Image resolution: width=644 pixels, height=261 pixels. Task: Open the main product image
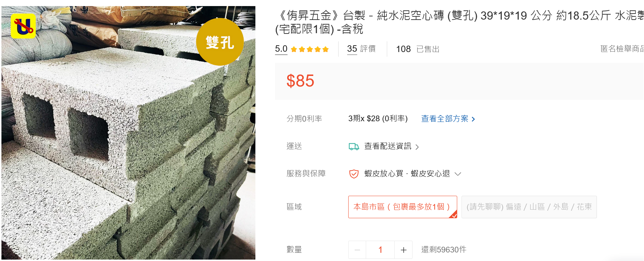tap(128, 133)
